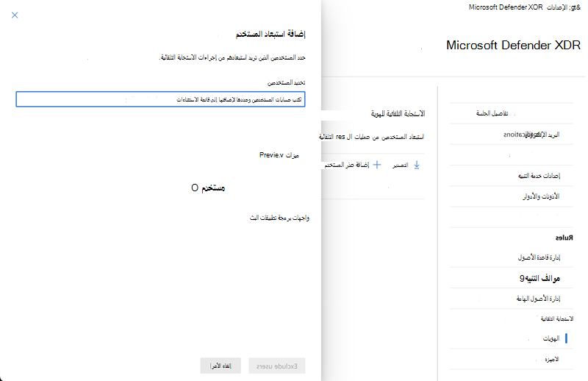Click the ميزات Preview text
Viewport: 588px width, 381px height.
(279, 155)
